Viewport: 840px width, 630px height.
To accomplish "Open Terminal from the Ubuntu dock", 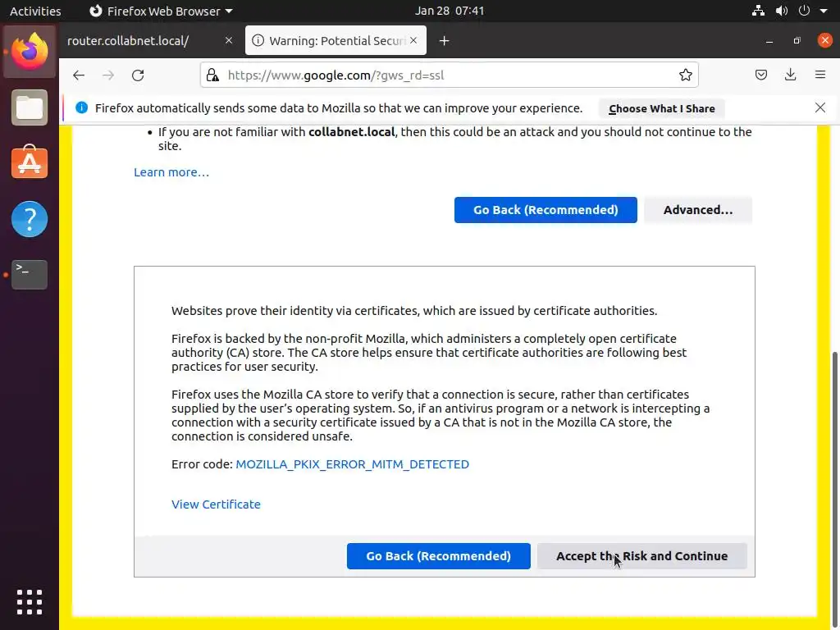I will click(30, 274).
